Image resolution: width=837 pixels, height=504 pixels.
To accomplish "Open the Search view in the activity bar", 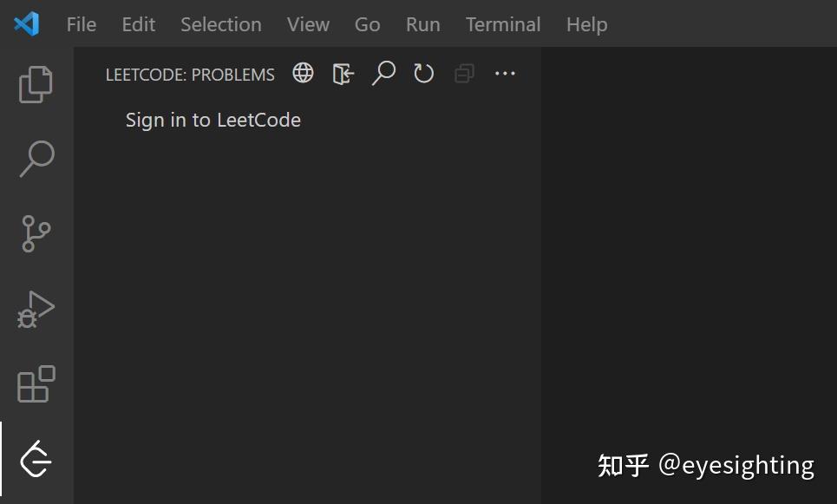I will 35,158.
